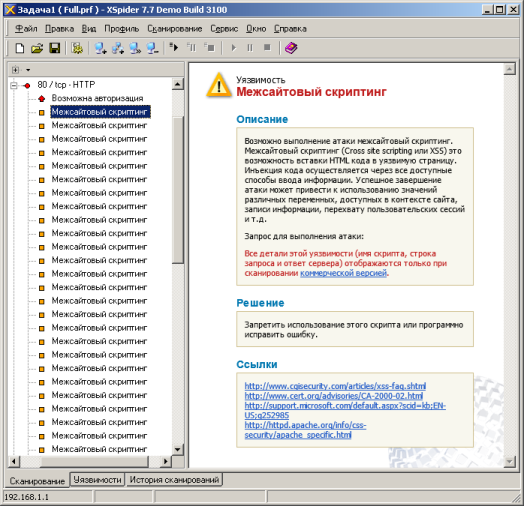Open the tree view options dropdown arrow
This screenshot has height=506, width=524.
28,70
